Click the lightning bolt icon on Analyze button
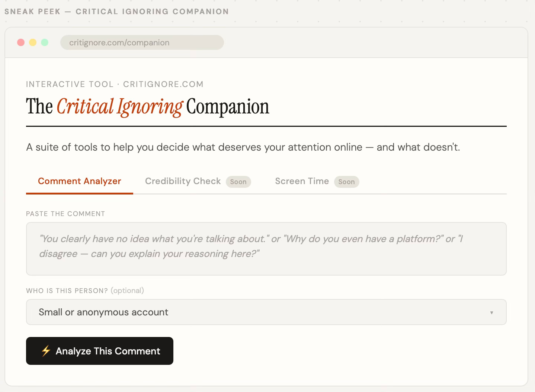This screenshot has width=535, height=392. (x=46, y=351)
